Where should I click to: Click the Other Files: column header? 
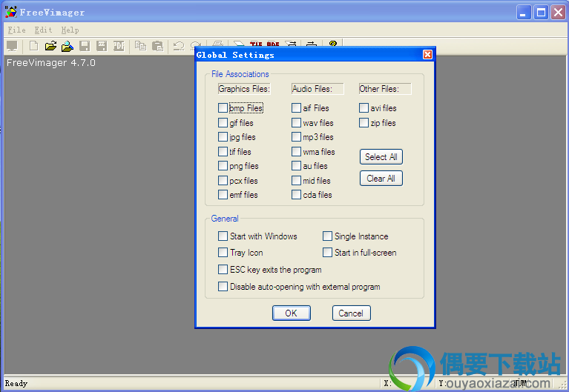(385, 89)
